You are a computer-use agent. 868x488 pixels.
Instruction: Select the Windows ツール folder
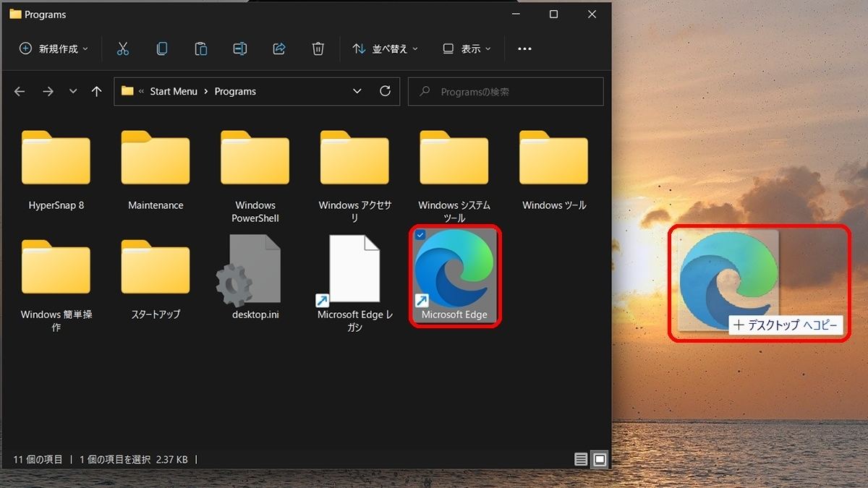554,171
